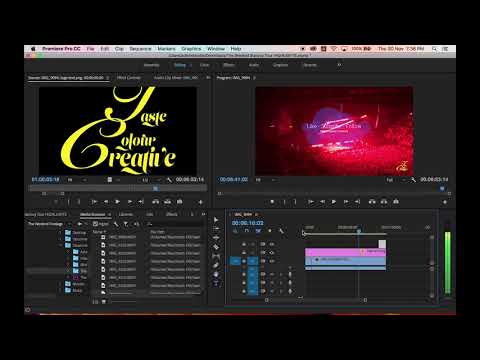This screenshot has height=360, width=480.
Task: Toggle lock on the top video track
Action: 244,244
